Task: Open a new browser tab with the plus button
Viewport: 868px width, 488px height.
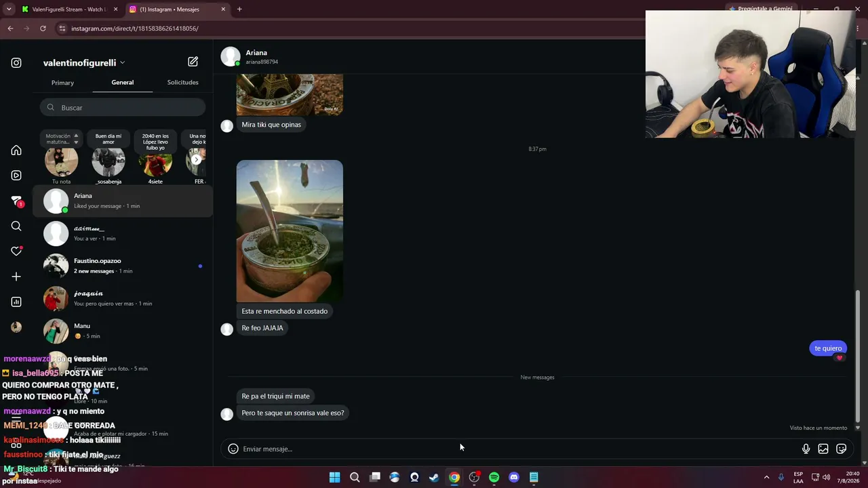Action: pyautogui.click(x=239, y=9)
